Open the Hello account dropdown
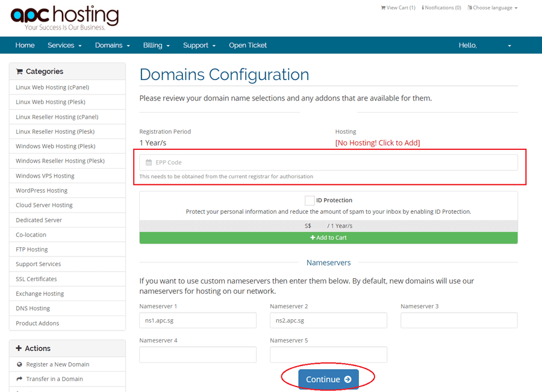The height and width of the screenshot is (392, 542). click(x=485, y=45)
